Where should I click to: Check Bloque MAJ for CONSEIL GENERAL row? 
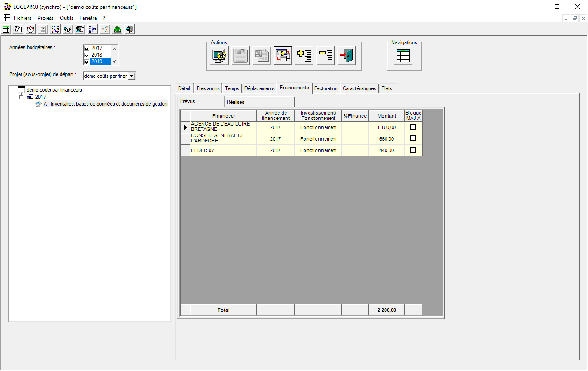point(413,138)
